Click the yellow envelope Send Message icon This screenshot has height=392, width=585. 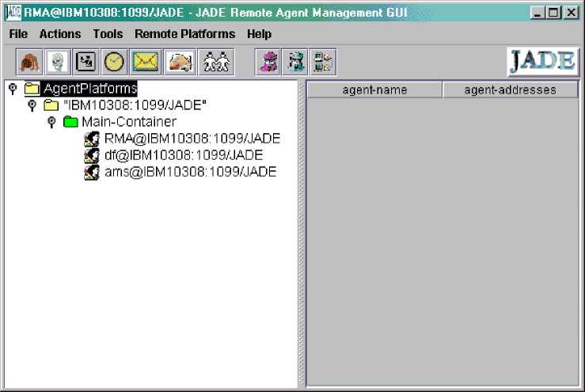[x=146, y=62]
